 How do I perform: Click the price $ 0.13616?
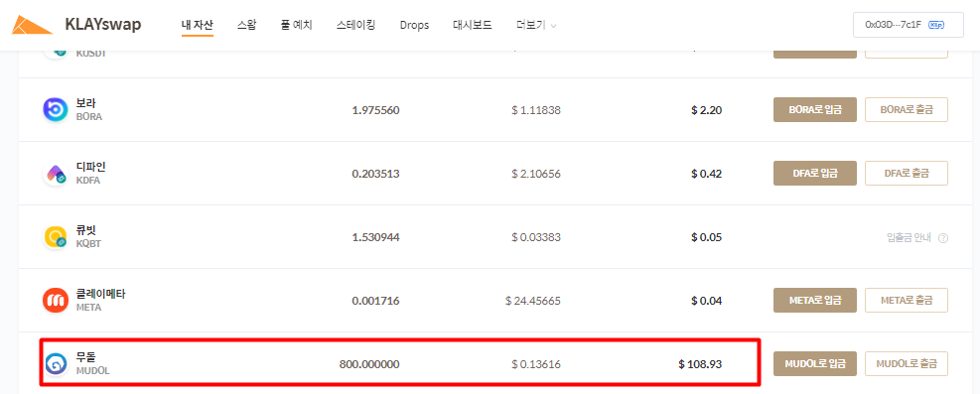coord(535,364)
